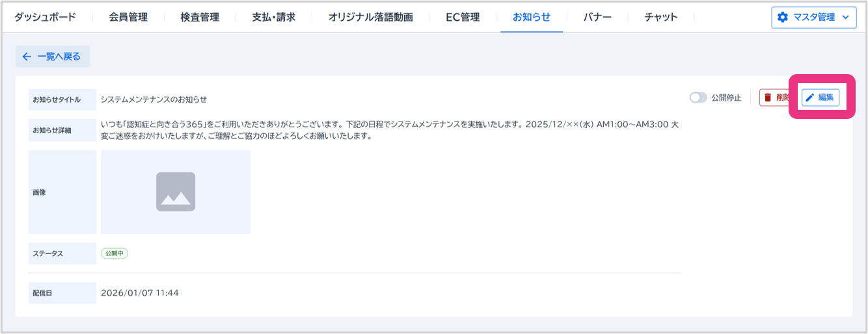This screenshot has width=868, height=334.
Task: Expand the マスタ管理 dropdown chevron
Action: pyautogui.click(x=845, y=18)
